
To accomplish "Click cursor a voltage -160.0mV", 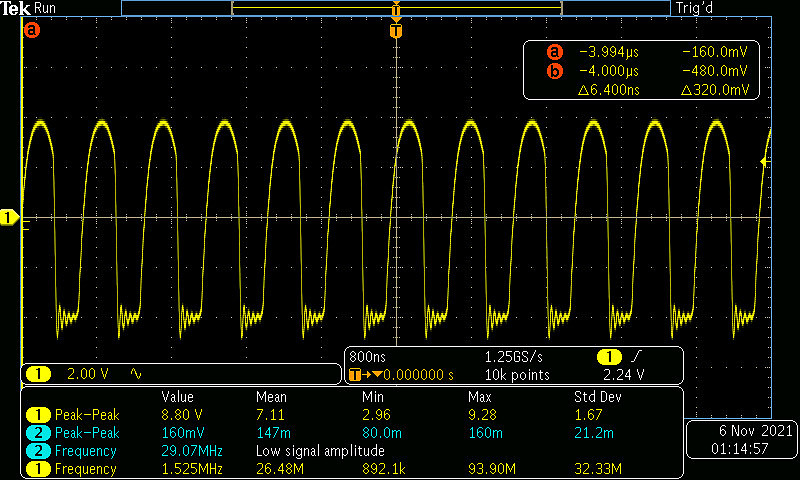I will 715,52.
